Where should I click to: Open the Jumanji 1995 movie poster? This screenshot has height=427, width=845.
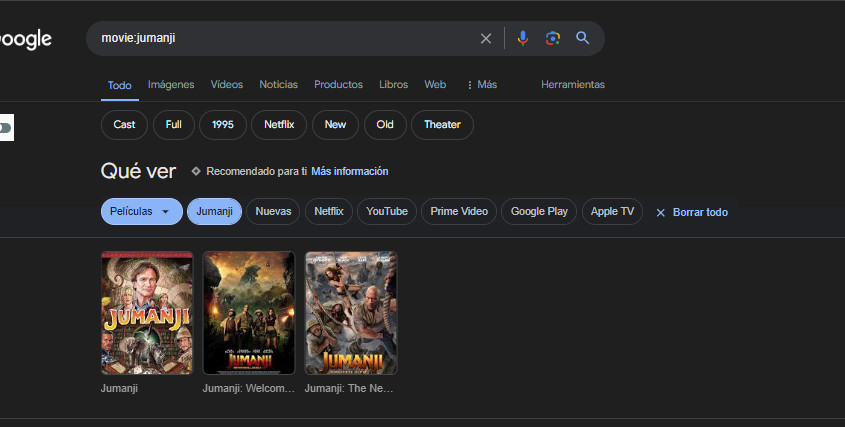pyautogui.click(x=147, y=312)
